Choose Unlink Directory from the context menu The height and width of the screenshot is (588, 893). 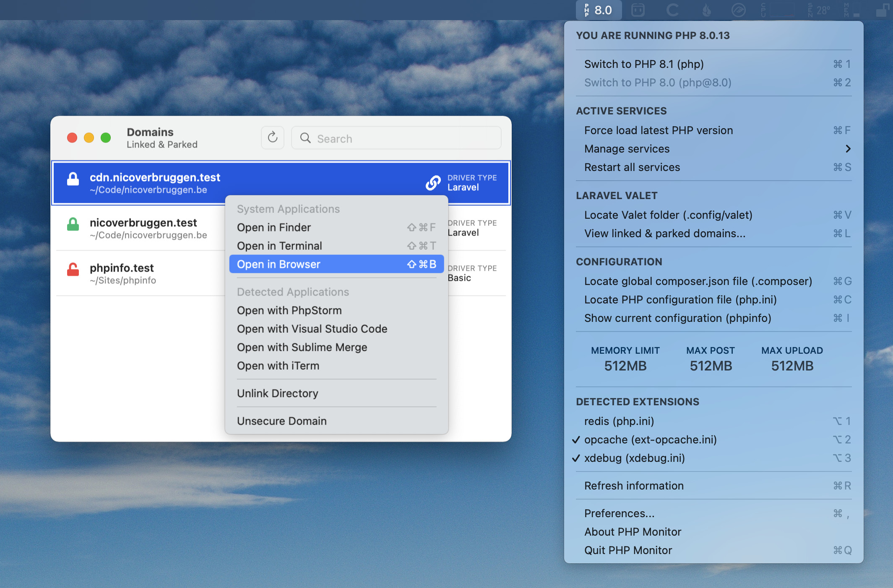336,393
